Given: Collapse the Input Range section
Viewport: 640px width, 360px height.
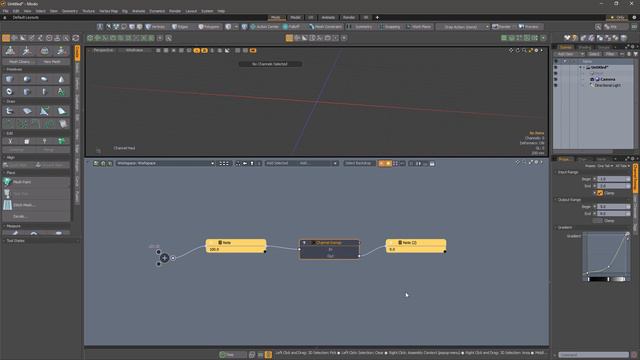Looking at the screenshot, I should point(556,172).
